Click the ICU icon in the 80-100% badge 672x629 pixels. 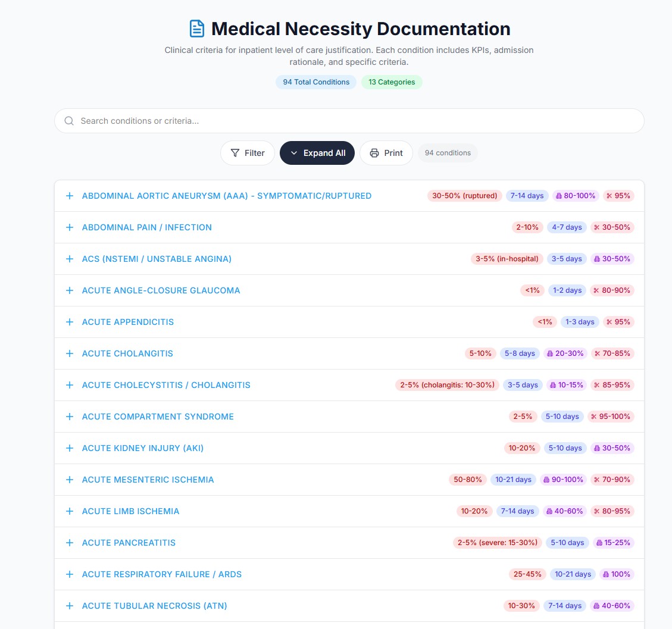point(560,196)
